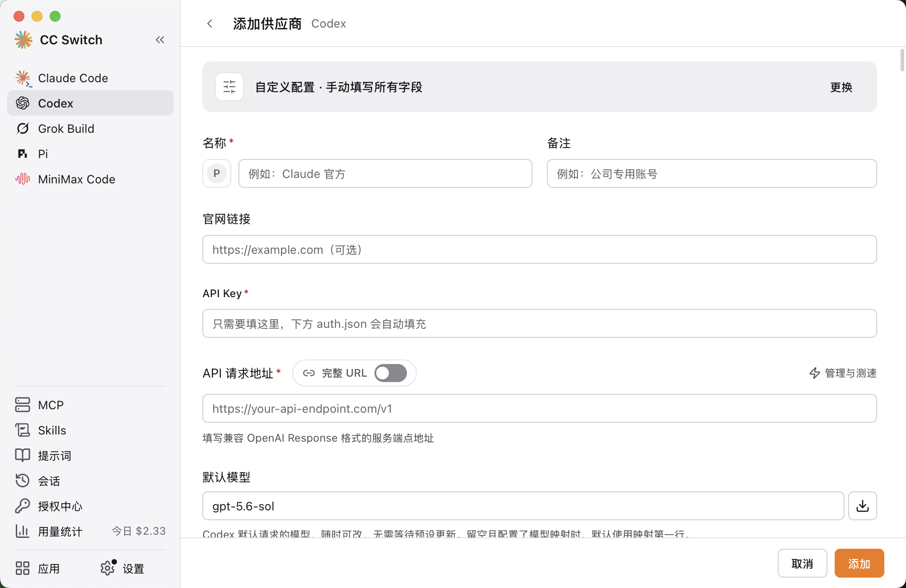The image size is (906, 588).
Task: Open 设置 settings gear
Action: click(x=122, y=569)
